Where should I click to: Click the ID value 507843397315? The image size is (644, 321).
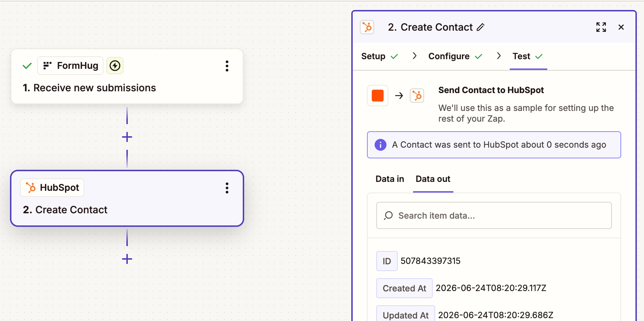point(431,261)
